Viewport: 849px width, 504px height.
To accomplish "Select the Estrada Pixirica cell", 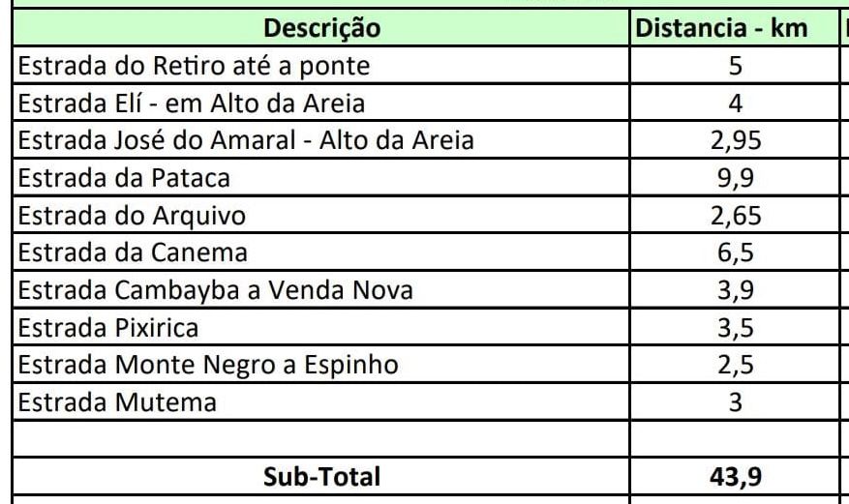I will click(321, 327).
